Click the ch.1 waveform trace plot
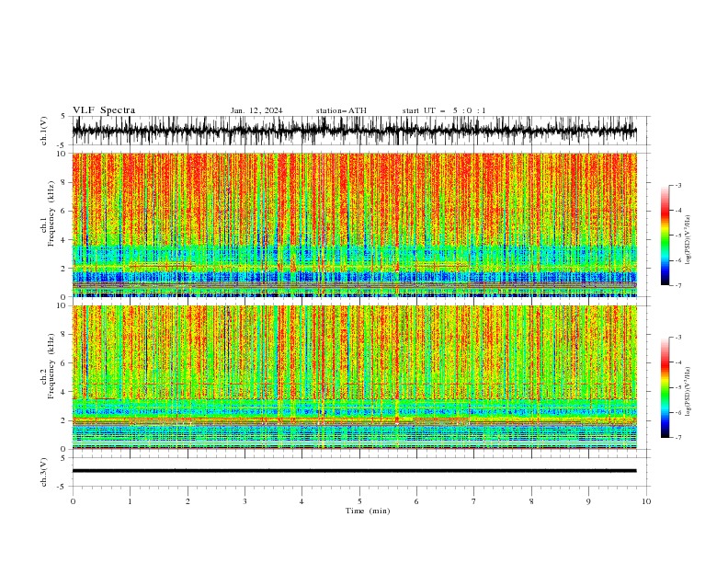The image size is (728, 563). (x=354, y=131)
